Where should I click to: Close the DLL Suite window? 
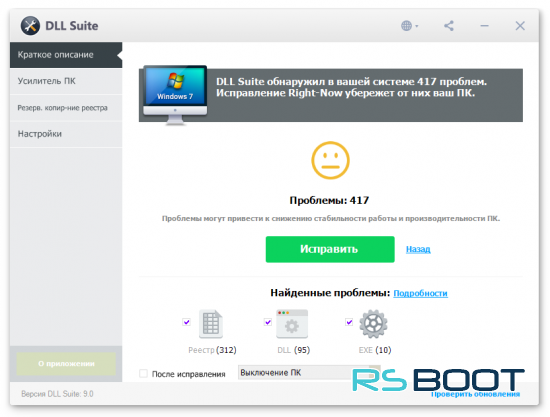pyautogui.click(x=520, y=26)
